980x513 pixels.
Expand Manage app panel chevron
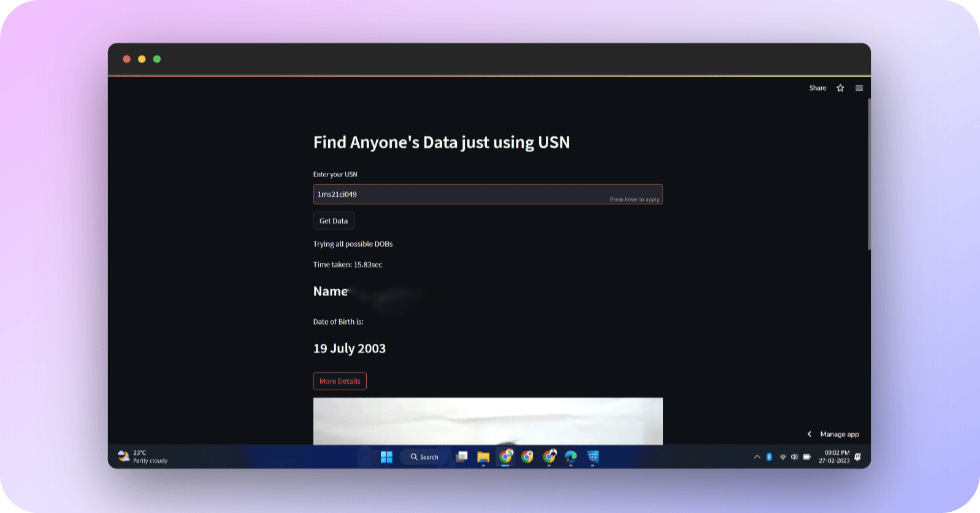tap(810, 434)
